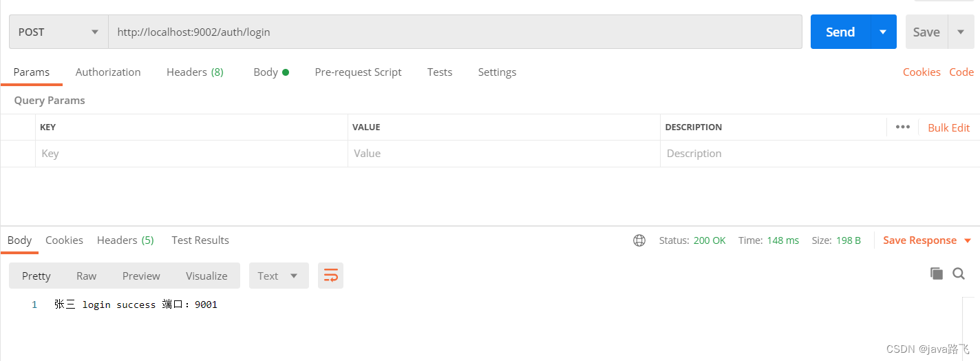Open the three-dots column options menu
This screenshot has height=361, width=980.
coord(903,127)
